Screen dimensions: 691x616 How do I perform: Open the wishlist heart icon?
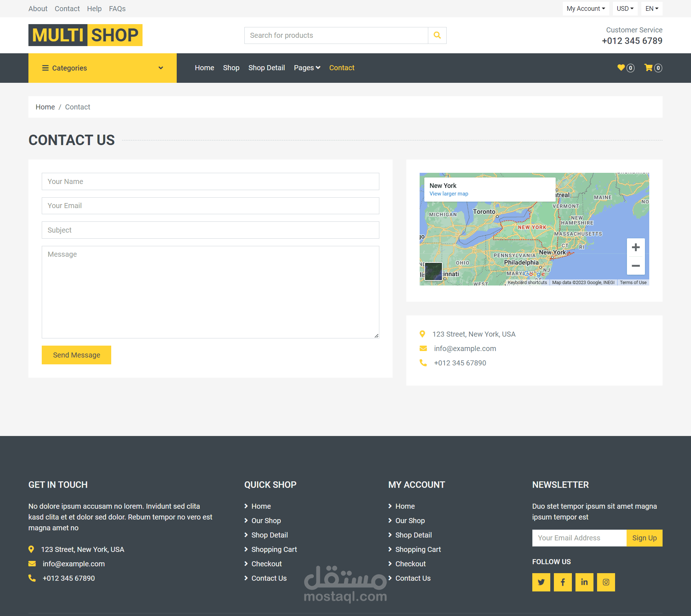(x=621, y=68)
